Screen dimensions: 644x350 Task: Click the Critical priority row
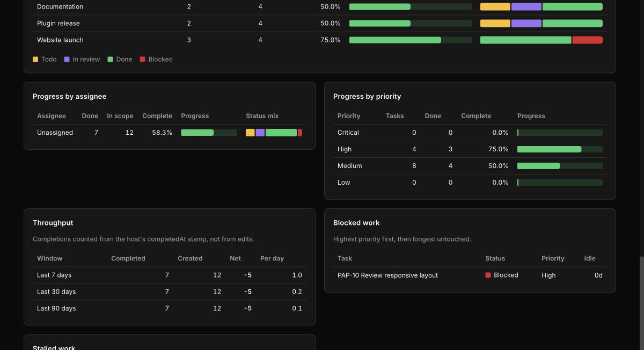click(x=470, y=133)
